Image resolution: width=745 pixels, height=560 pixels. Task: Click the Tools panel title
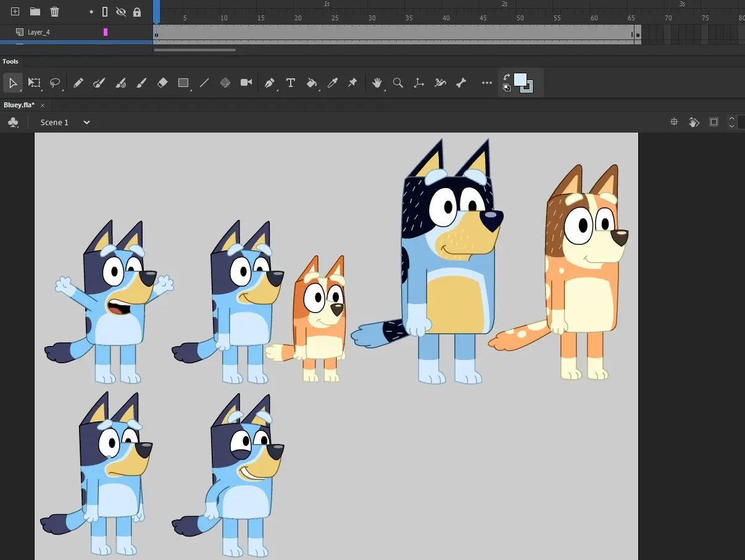[x=10, y=62]
